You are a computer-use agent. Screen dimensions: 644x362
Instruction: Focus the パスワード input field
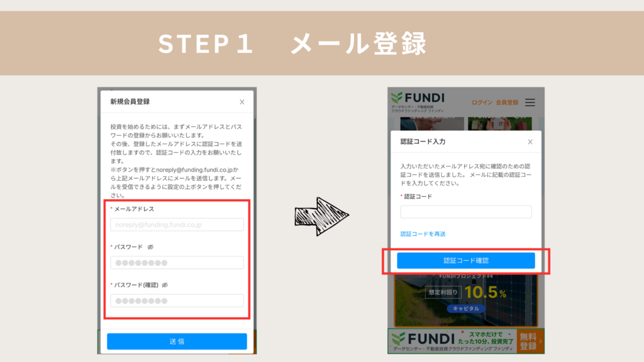pos(177,263)
